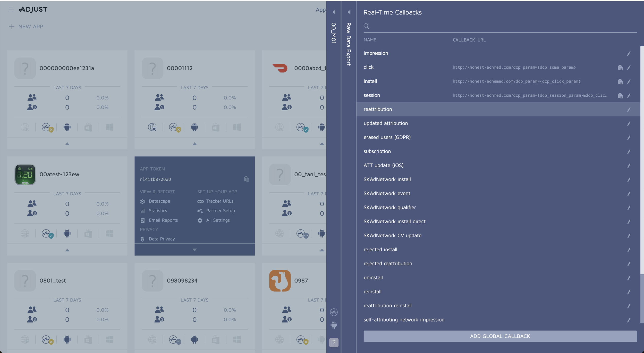Screen dimensions: 644x353
Task: Open Datascape from the app menu
Action: (159, 201)
